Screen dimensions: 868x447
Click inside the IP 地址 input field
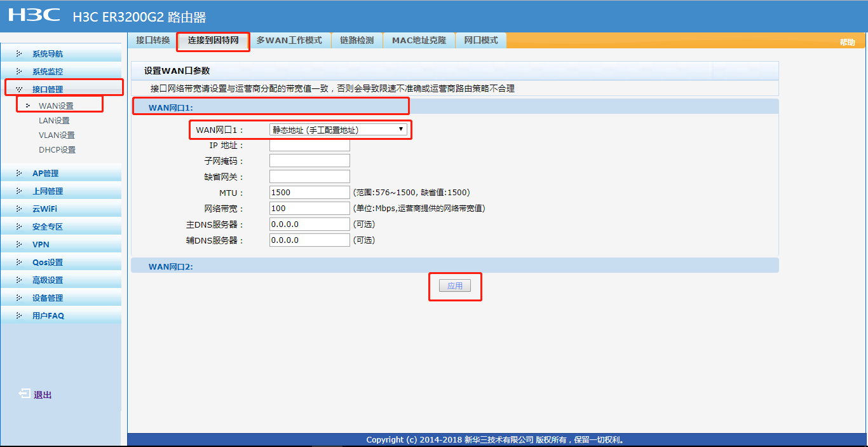tap(309, 145)
